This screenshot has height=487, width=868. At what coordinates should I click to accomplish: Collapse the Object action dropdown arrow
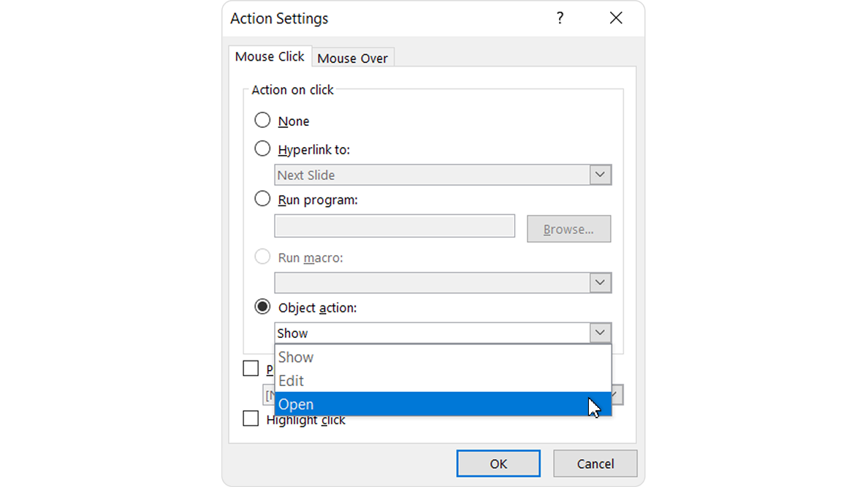click(x=600, y=333)
